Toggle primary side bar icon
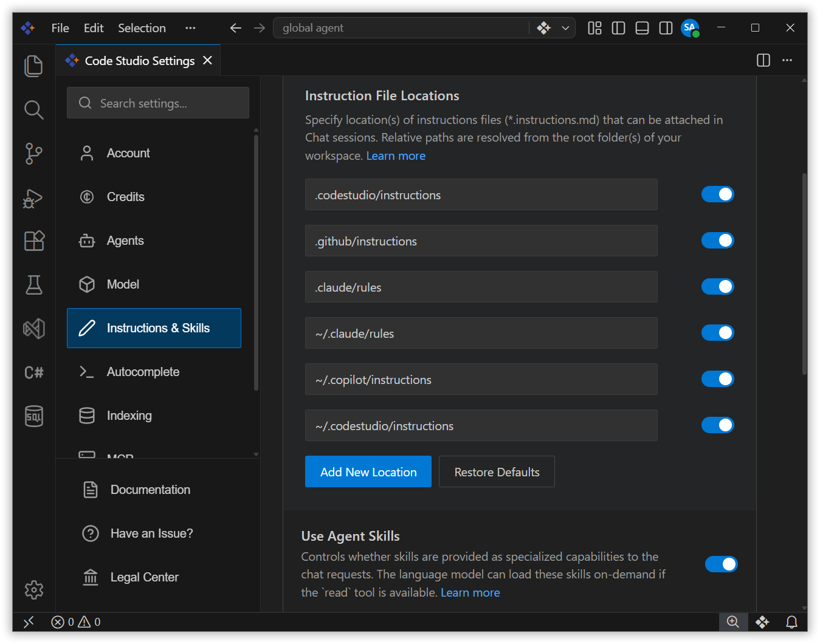Image resolution: width=820 pixels, height=644 pixels. pos(618,28)
